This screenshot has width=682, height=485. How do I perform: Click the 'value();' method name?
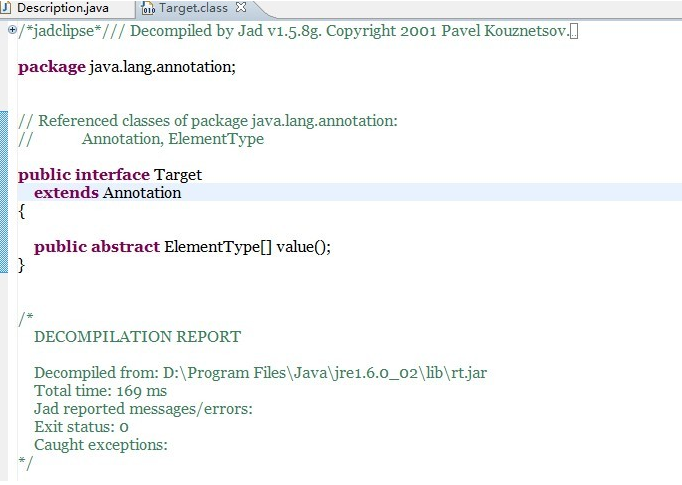coord(304,247)
